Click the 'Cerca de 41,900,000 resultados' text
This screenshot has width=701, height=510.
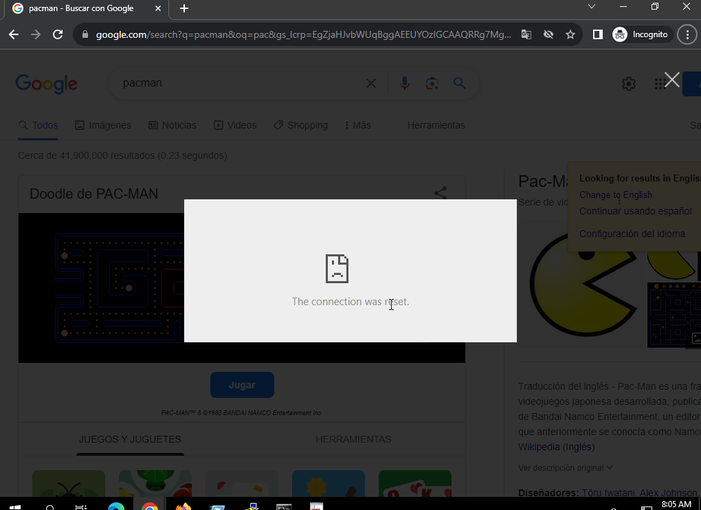pos(122,156)
